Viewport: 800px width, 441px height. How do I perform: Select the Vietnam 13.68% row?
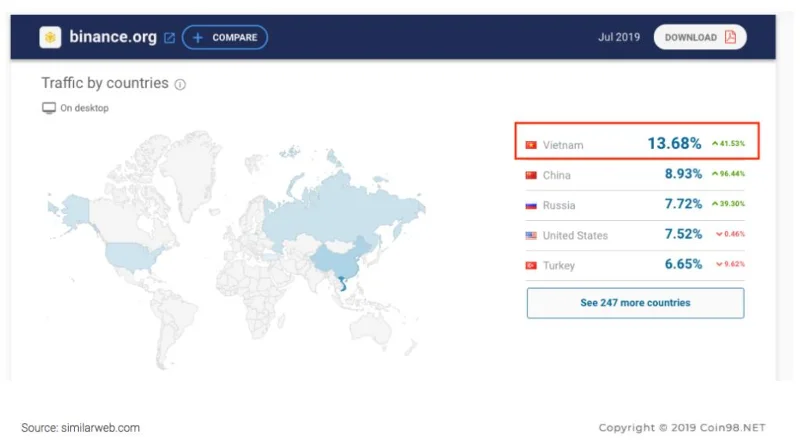pos(637,141)
